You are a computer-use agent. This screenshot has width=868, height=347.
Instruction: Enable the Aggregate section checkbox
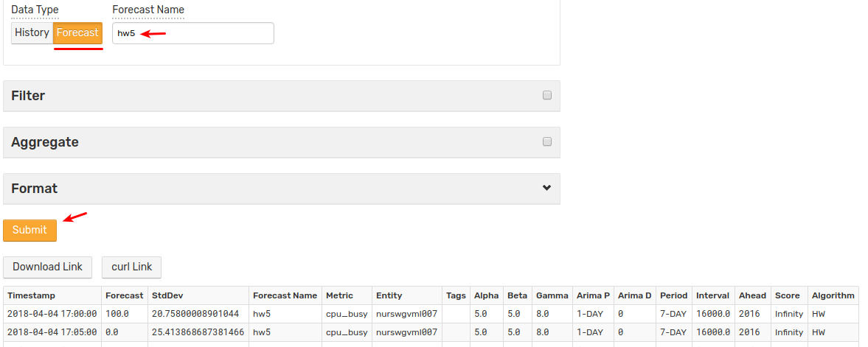[x=547, y=141]
